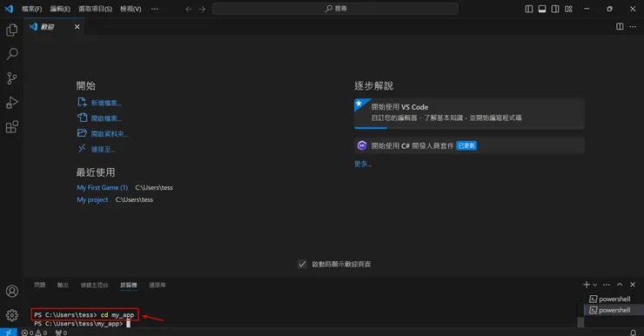This screenshot has width=644, height=336.
Task: Open the 檔案(F) menu
Action: click(x=31, y=9)
